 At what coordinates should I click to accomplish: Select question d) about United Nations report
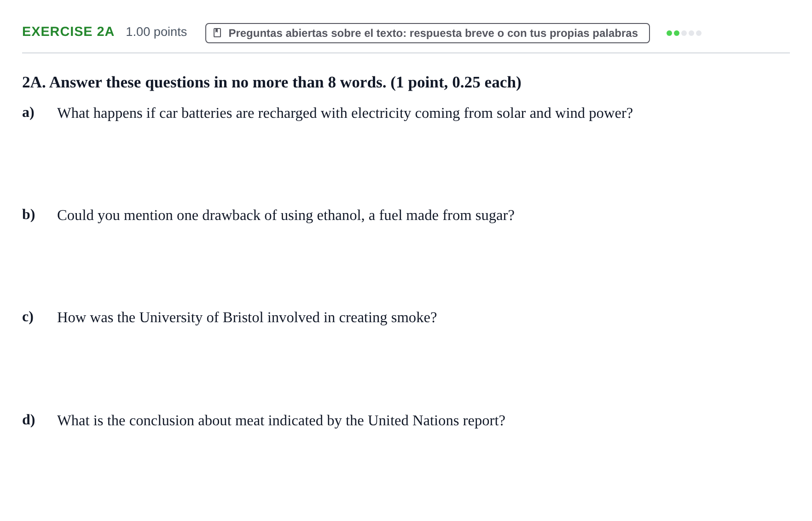[281, 421]
